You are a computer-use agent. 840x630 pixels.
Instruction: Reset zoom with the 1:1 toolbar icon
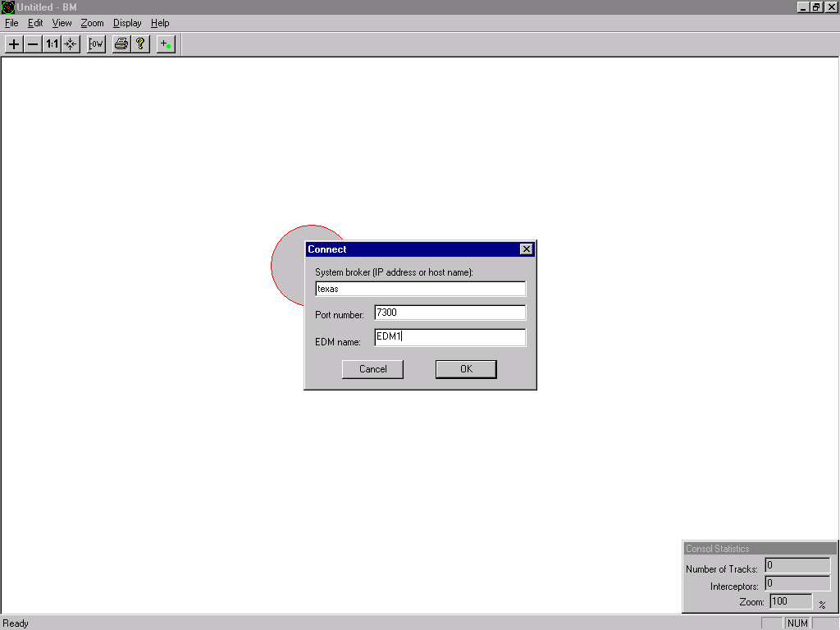52,44
